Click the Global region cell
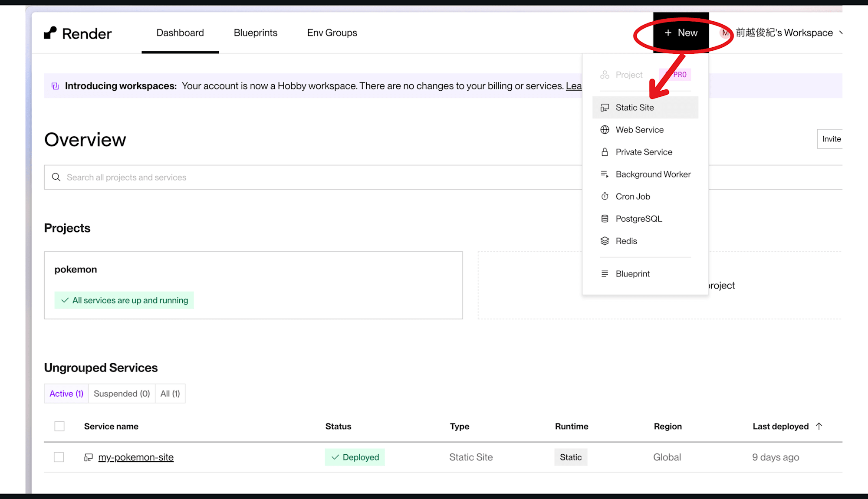 click(667, 457)
